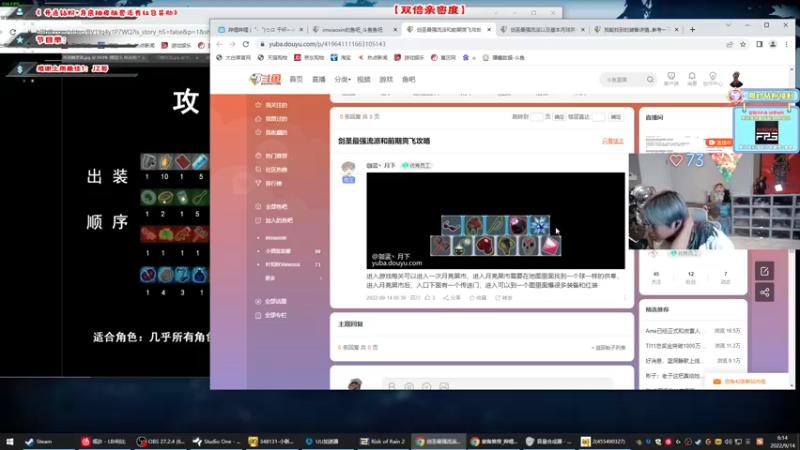800x450 pixels.
Task: Open 直播 in the Douyu navigation
Action: tap(318, 80)
